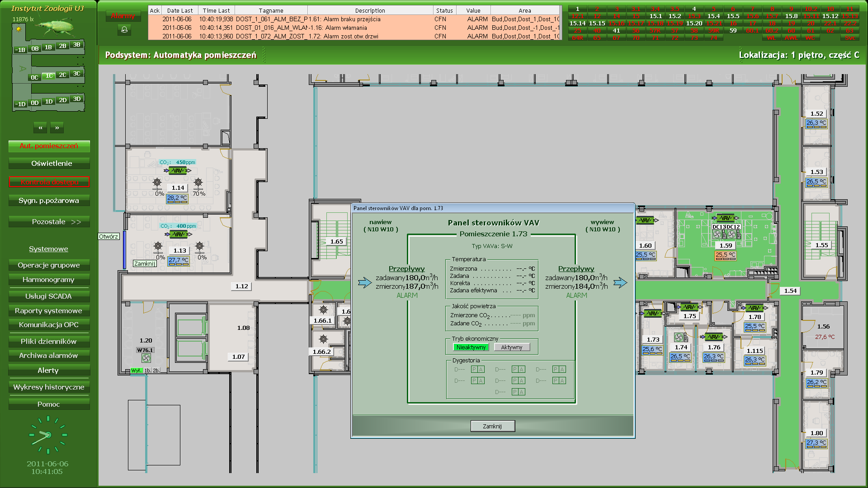Click the right lamp icon in room 1.13
This screenshot has height=488, width=868.
(199, 247)
